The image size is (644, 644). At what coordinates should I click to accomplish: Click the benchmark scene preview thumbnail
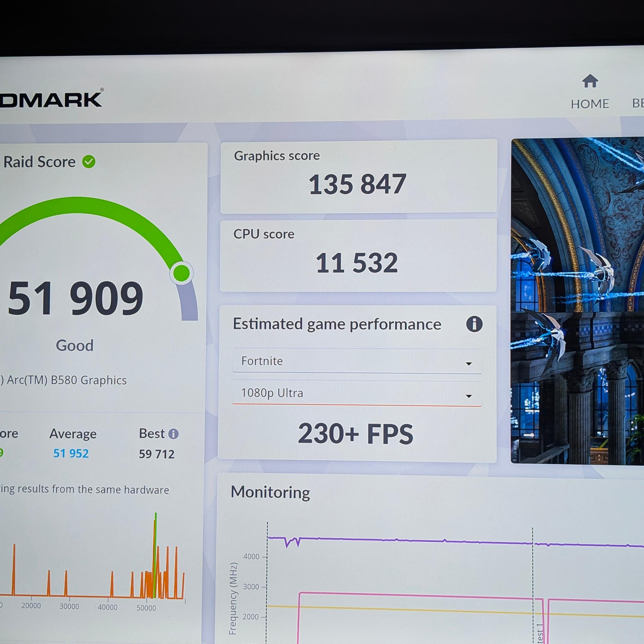pos(577,301)
